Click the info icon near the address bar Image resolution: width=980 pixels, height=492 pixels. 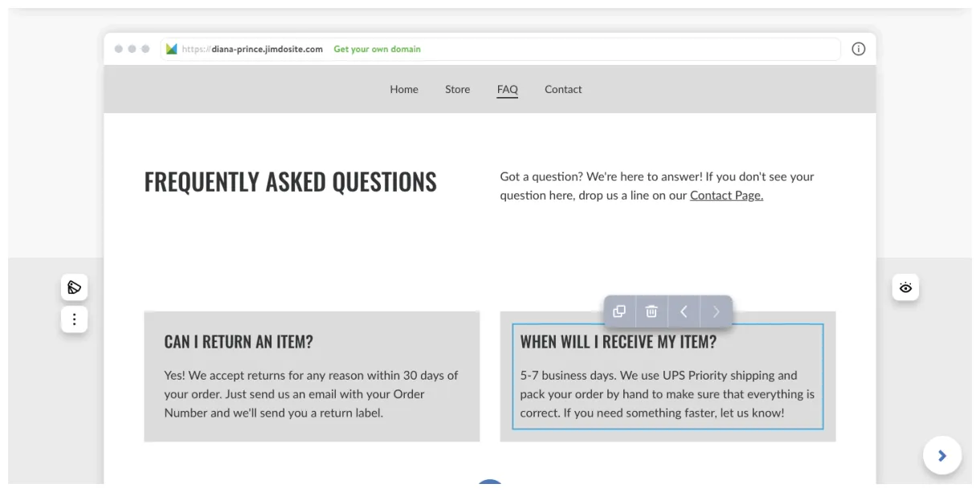(859, 49)
